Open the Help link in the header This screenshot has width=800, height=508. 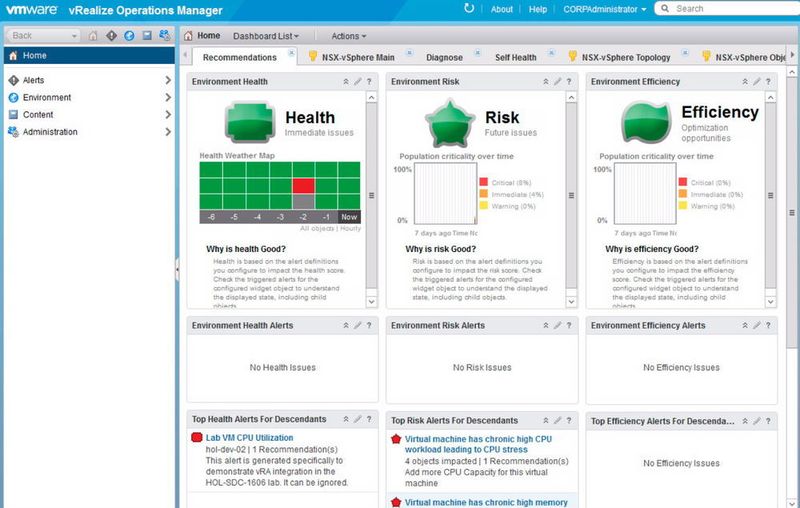538,9
